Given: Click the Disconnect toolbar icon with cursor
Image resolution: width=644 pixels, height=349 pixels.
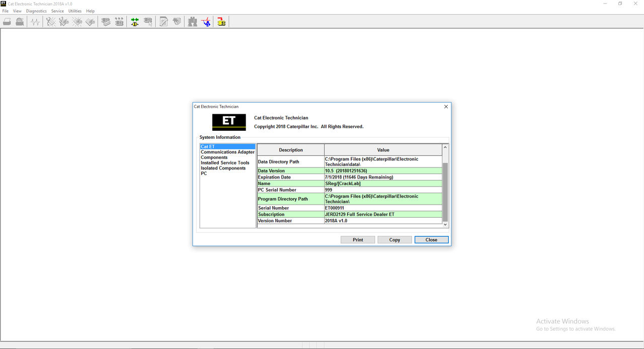Looking at the screenshot, I should click(148, 22).
